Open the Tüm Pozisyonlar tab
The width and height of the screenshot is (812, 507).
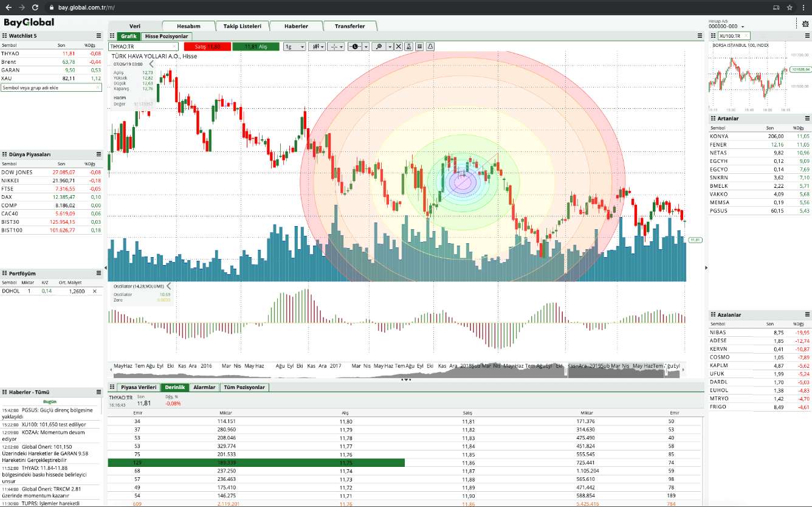(244, 387)
